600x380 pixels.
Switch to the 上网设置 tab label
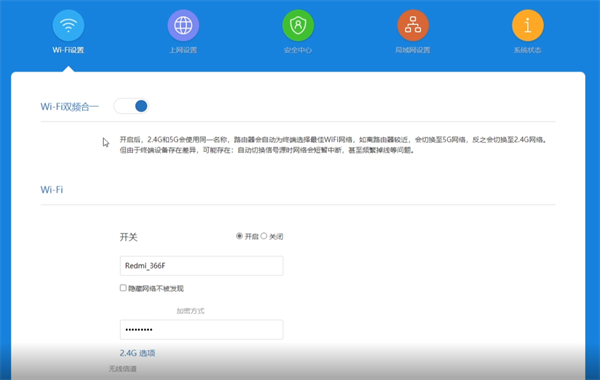click(183, 50)
